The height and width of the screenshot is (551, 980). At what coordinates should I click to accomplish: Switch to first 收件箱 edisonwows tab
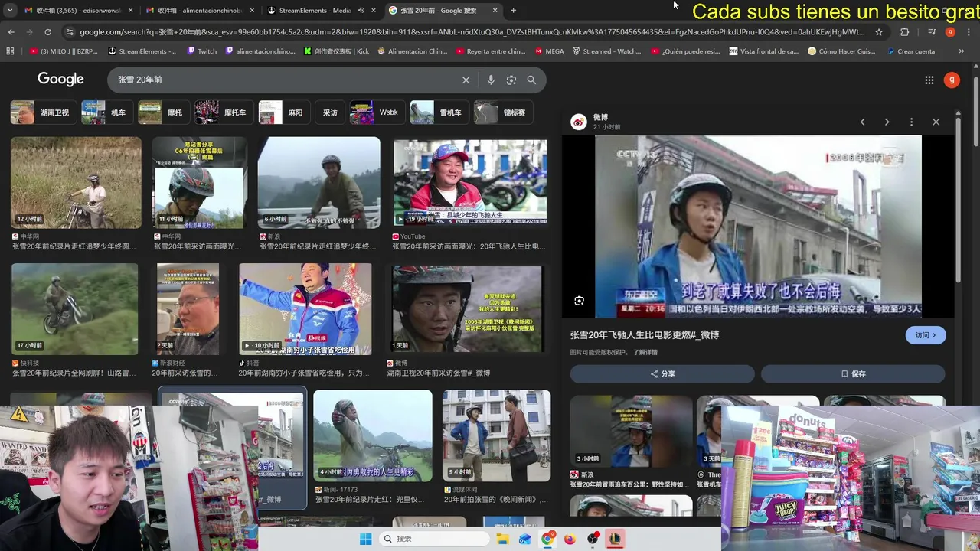click(x=77, y=10)
